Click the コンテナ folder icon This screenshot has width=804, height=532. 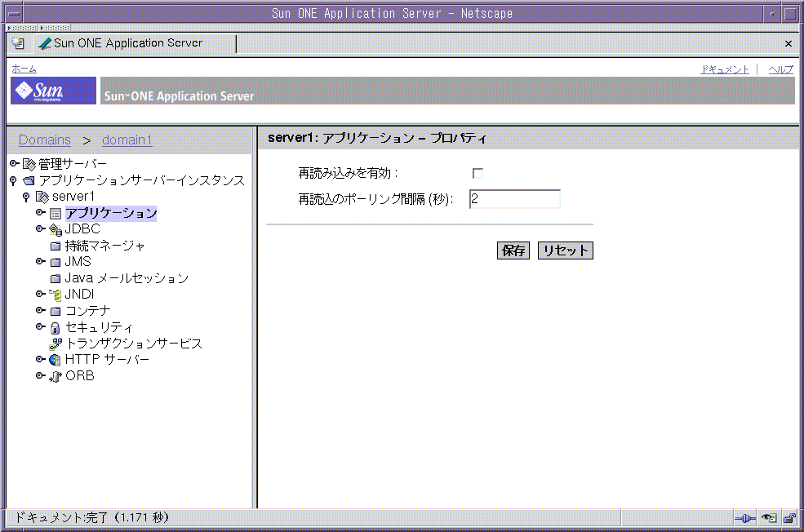(56, 311)
